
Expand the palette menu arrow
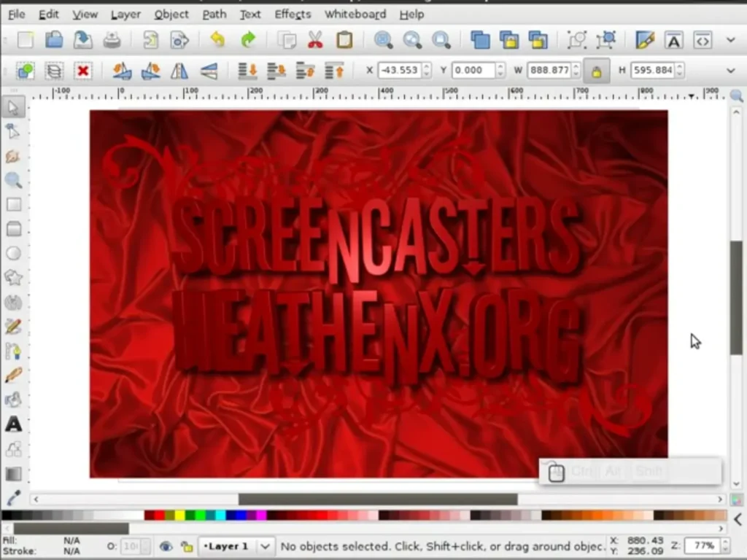(x=738, y=519)
